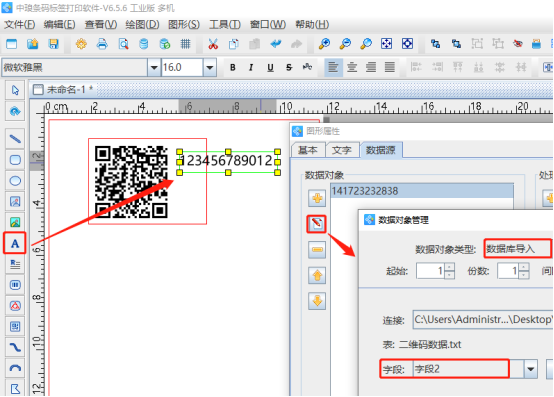
Task: Open the font name dropdown
Action: tap(154, 67)
